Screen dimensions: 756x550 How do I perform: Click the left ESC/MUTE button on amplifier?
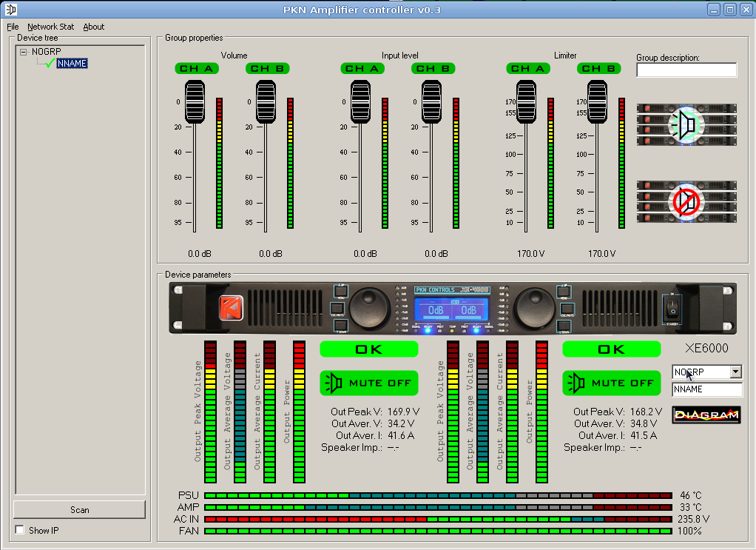pos(337,309)
